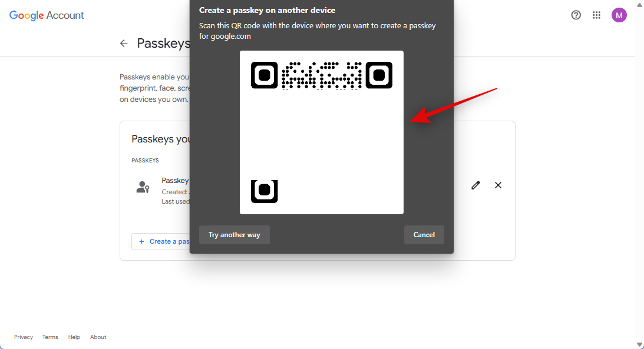
Task: Click the passkey person-key icon
Action: pyautogui.click(x=143, y=187)
